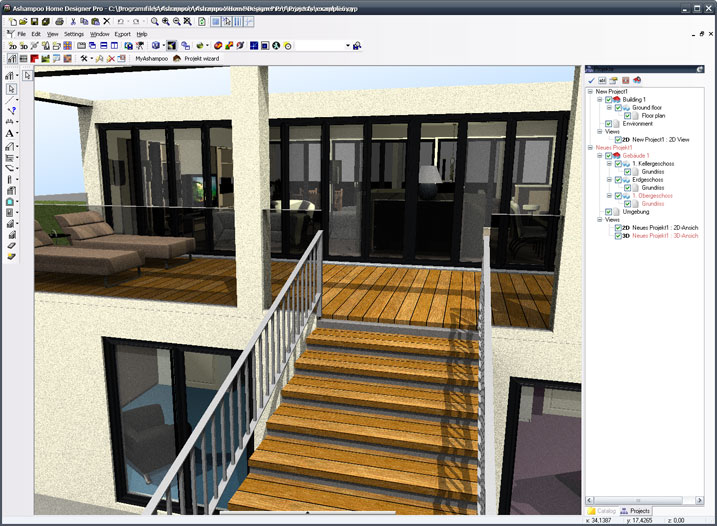Collapse the Gebäude 1 tree node
Image resolution: width=717 pixels, height=526 pixels.
click(x=599, y=155)
